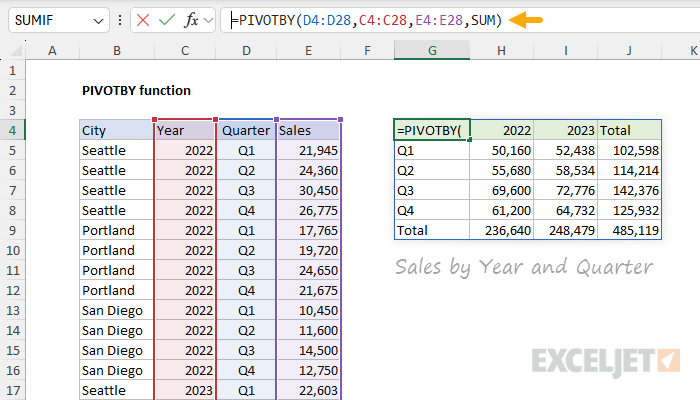700x400 pixels.
Task: Select column B header
Action: point(117,50)
